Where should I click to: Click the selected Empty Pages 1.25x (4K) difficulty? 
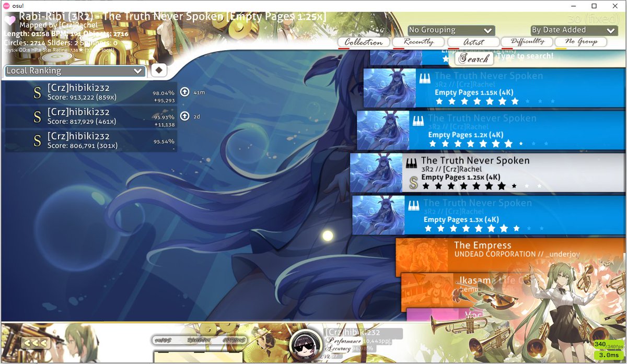[x=487, y=173]
